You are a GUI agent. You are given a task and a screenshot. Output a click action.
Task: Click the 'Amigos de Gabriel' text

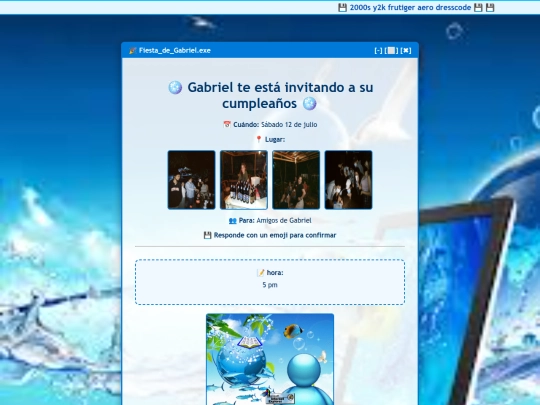tap(284, 220)
